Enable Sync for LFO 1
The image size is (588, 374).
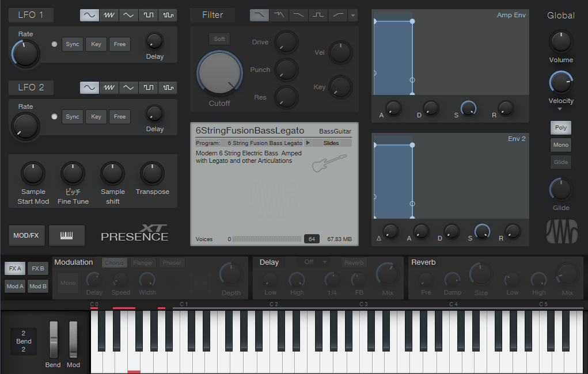(x=73, y=44)
